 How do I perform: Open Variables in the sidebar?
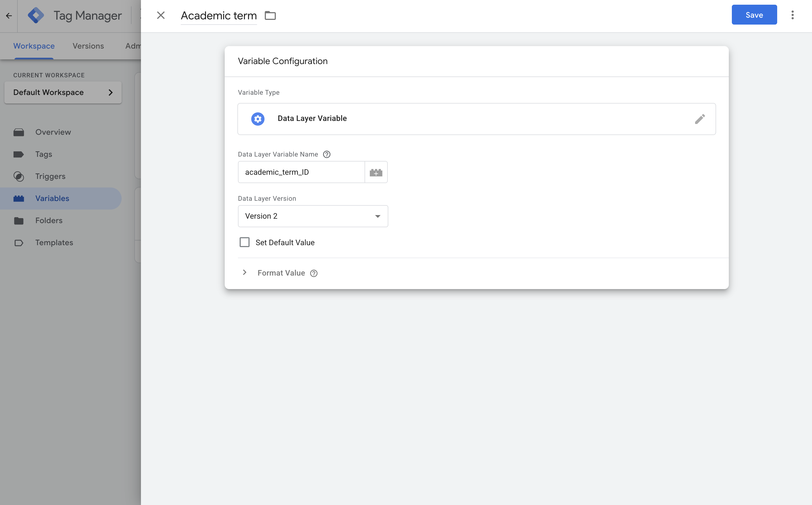pos(61,199)
